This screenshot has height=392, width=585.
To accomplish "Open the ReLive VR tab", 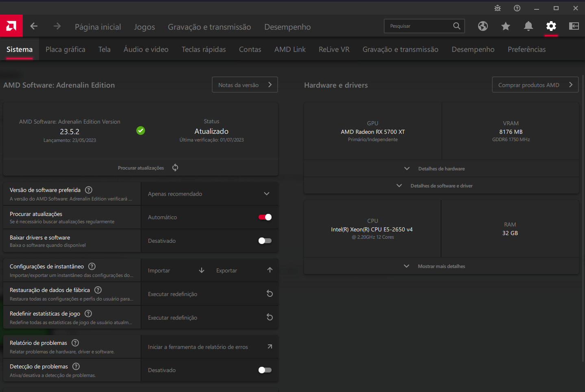I will point(334,49).
